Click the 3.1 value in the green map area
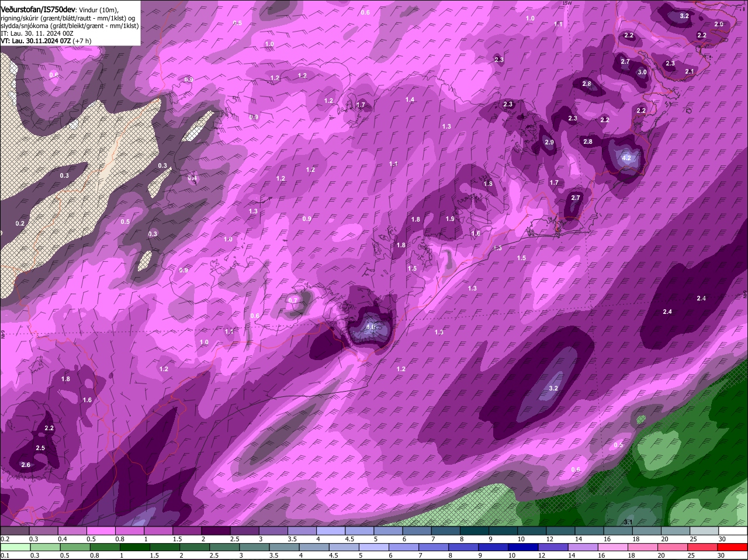This screenshot has height=560, width=748. tap(628, 522)
